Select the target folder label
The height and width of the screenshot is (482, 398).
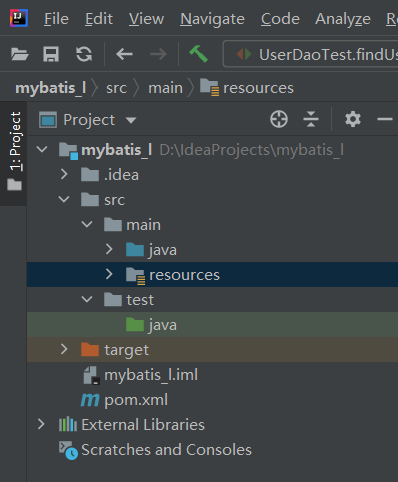click(x=126, y=350)
